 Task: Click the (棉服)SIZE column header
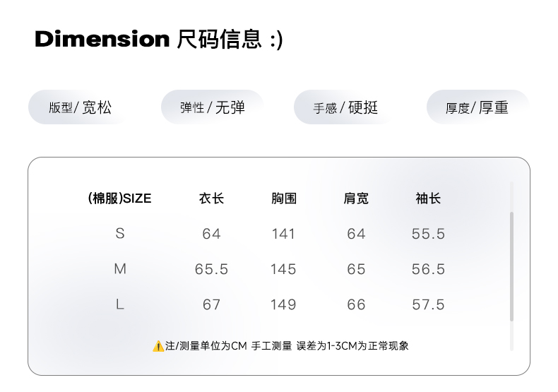coord(119,198)
